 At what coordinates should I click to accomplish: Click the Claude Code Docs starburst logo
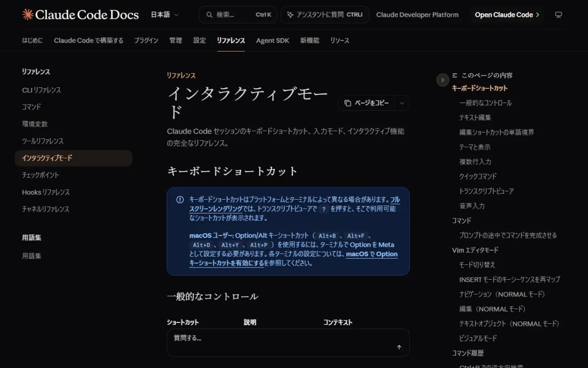click(x=28, y=15)
